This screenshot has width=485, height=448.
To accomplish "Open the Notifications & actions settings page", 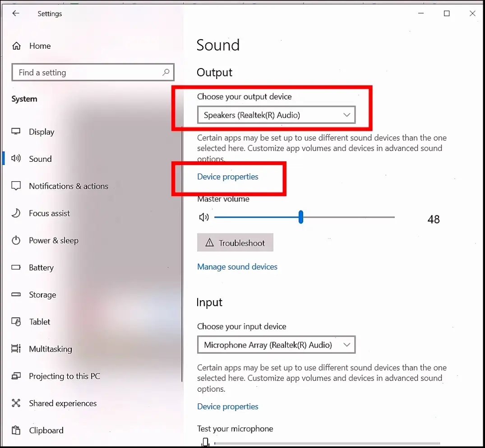I will point(68,186).
